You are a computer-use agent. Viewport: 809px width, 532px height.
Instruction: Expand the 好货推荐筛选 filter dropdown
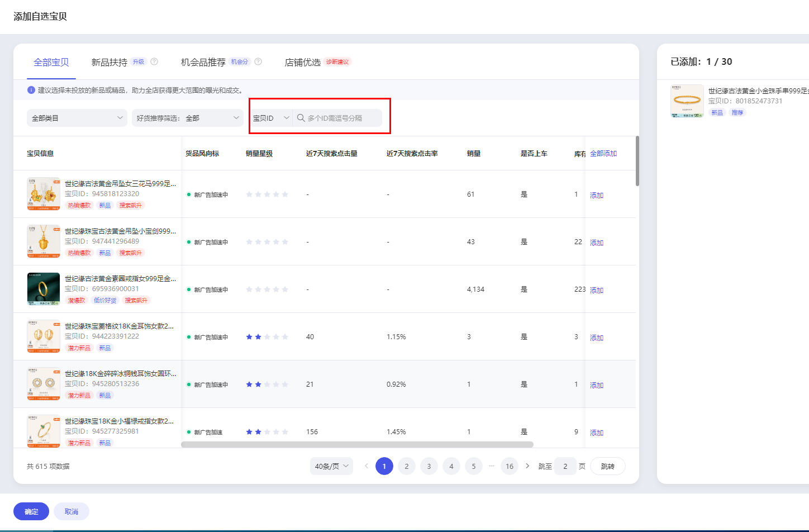coord(187,118)
